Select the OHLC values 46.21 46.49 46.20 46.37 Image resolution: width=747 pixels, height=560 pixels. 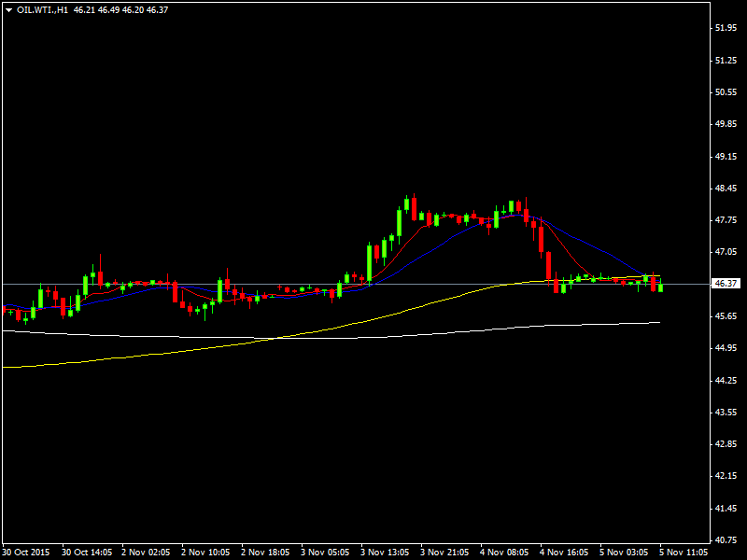(121, 10)
